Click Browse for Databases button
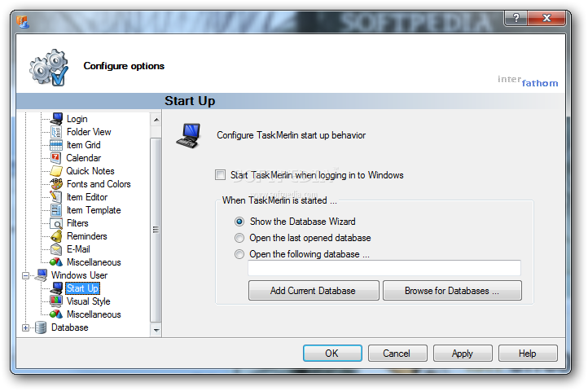This screenshot has width=588, height=391. (452, 291)
